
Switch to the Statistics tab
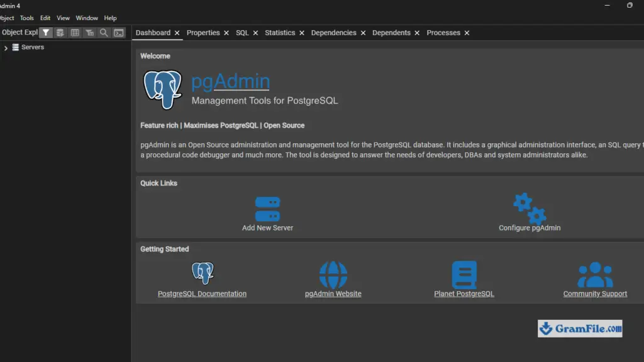click(280, 33)
